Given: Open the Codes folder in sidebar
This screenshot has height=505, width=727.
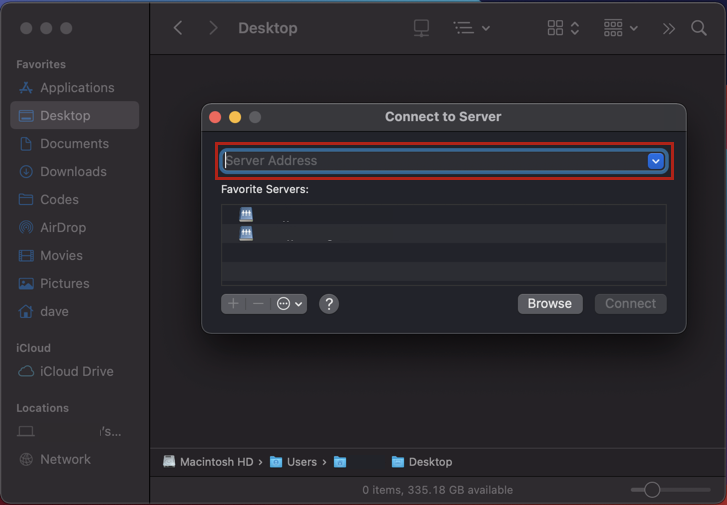Looking at the screenshot, I should point(75,199).
